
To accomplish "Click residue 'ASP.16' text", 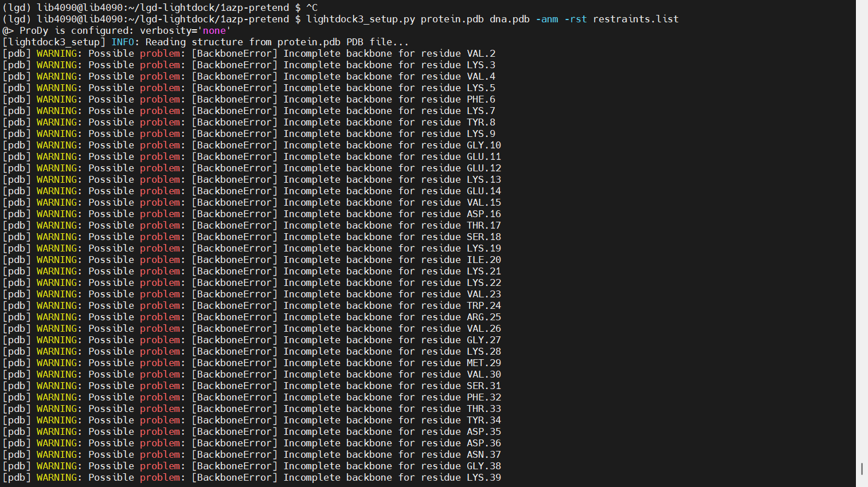I will [x=484, y=214].
